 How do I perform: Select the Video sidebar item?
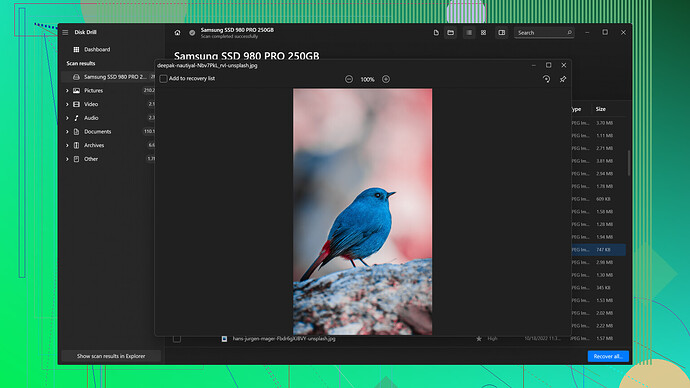(x=108, y=104)
